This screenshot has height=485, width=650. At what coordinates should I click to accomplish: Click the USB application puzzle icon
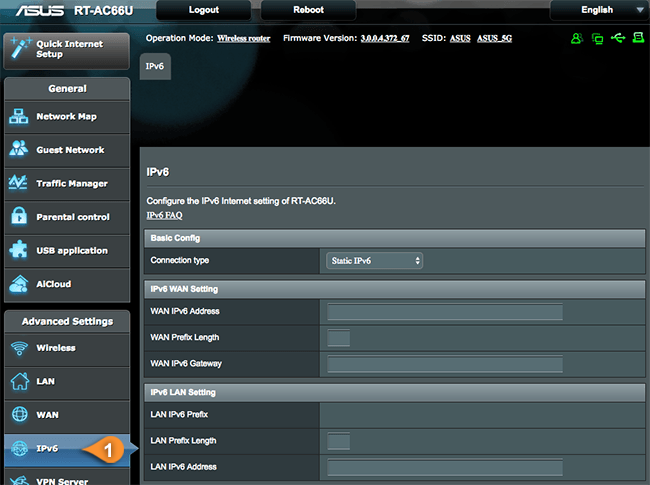point(20,250)
